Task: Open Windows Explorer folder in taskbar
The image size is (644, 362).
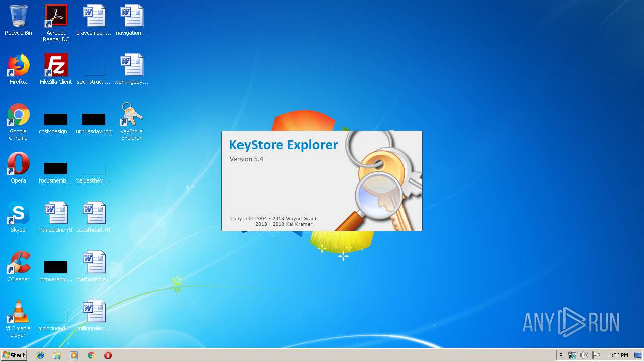Action: point(57,355)
